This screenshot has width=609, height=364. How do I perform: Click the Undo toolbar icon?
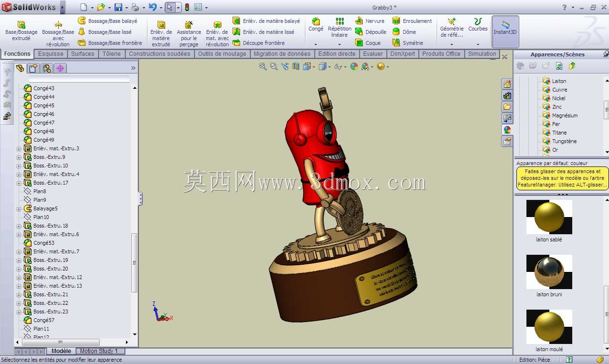pyautogui.click(x=152, y=7)
